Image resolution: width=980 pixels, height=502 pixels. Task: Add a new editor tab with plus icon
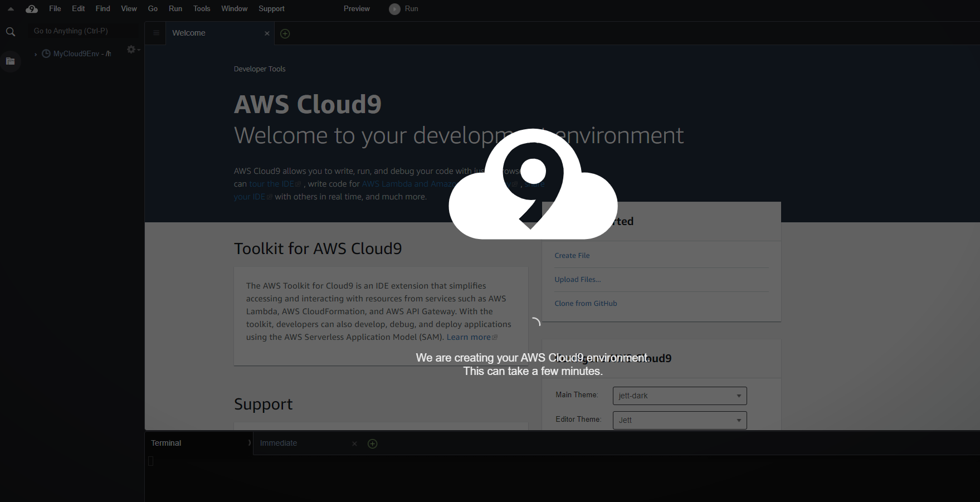[285, 34]
